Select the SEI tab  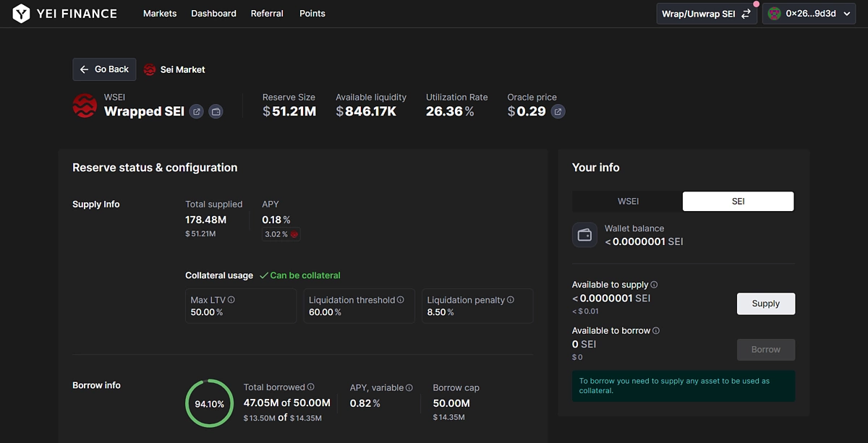738,201
